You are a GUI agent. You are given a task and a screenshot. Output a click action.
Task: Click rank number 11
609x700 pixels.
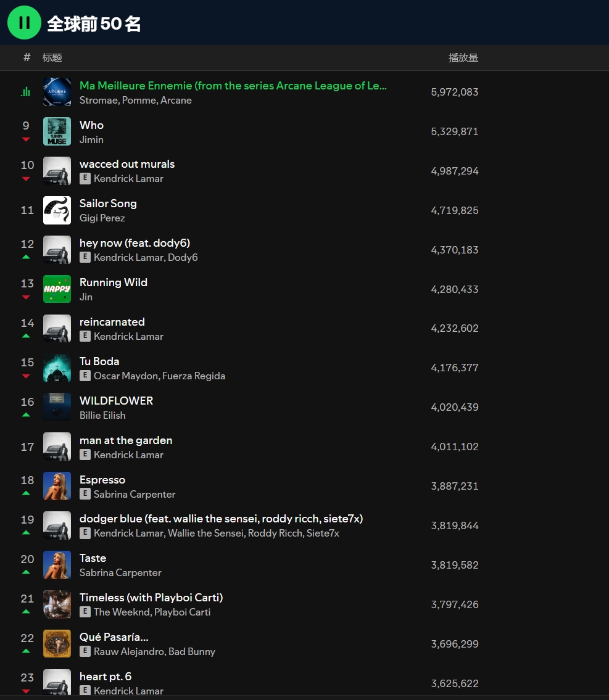[27, 210]
